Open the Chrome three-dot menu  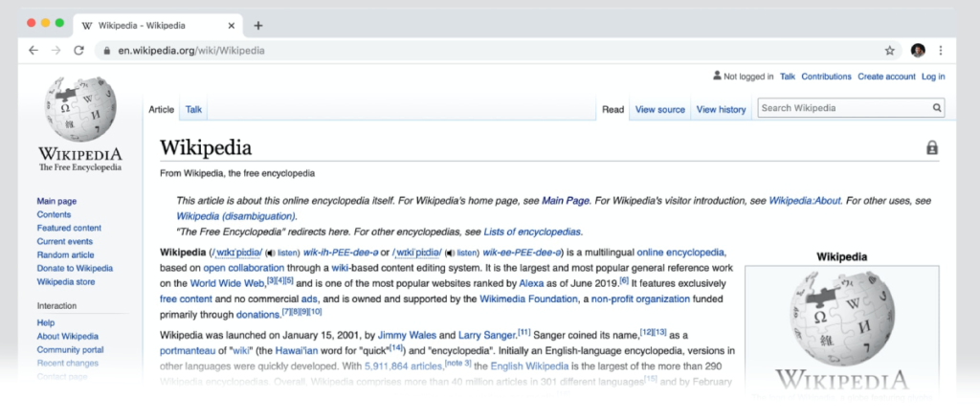coord(941,51)
